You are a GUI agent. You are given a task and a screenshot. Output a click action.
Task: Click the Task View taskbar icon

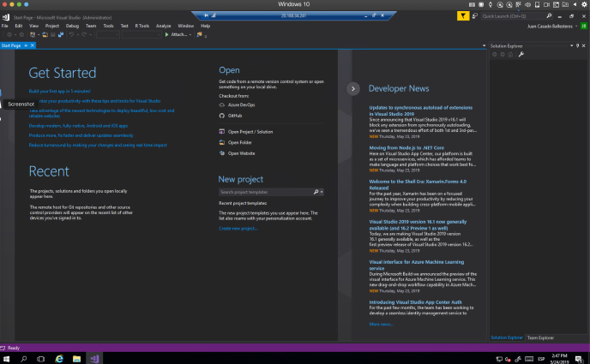tap(40, 359)
